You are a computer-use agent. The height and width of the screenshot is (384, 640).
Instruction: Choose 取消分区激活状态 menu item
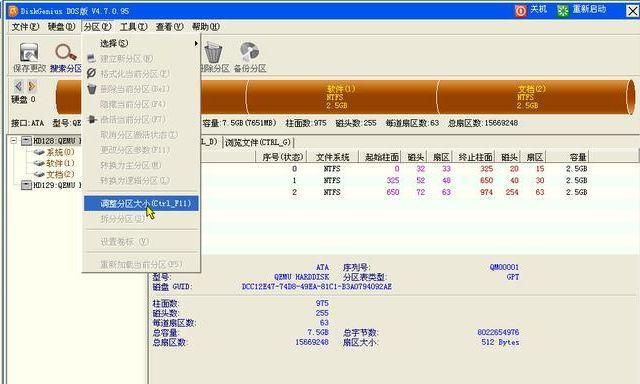click(x=141, y=134)
